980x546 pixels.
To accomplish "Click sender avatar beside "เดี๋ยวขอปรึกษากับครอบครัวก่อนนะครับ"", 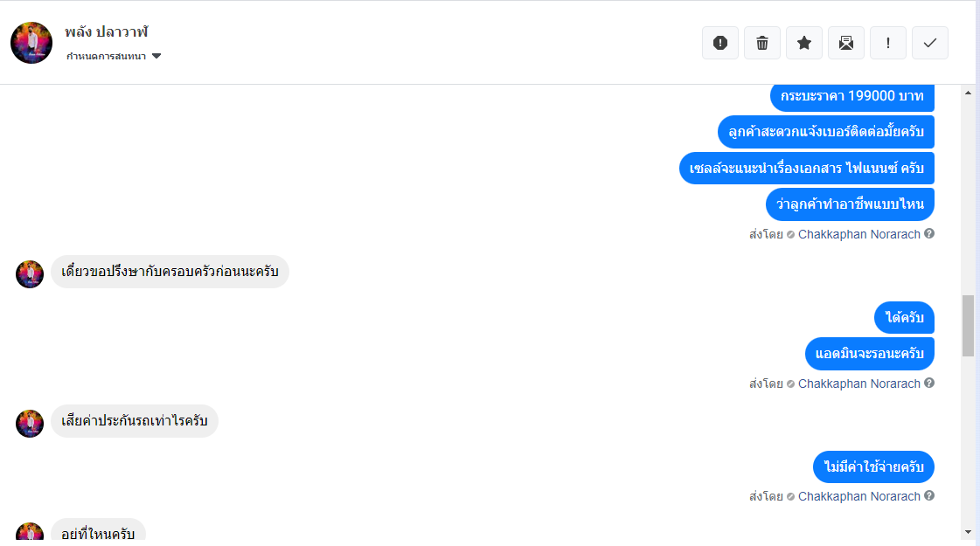I will pos(30,274).
